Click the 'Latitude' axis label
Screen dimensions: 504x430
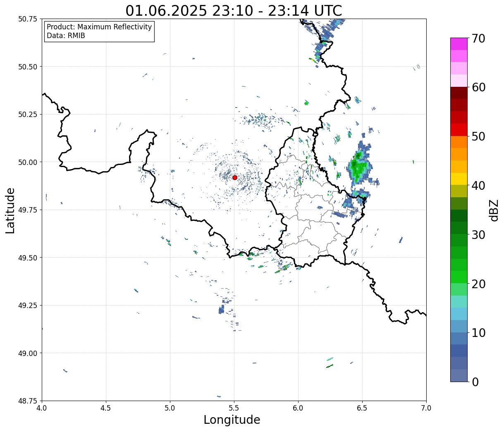click(10, 210)
